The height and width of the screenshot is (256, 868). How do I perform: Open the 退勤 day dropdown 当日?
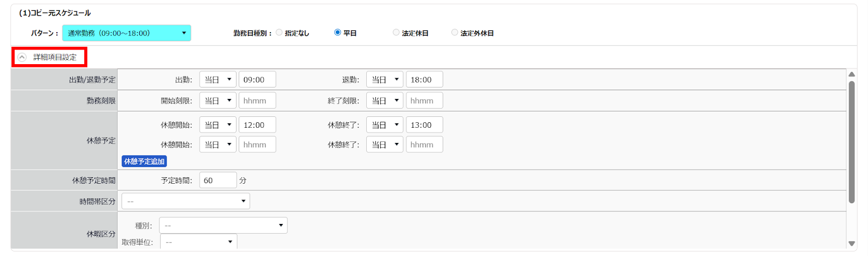(385, 79)
